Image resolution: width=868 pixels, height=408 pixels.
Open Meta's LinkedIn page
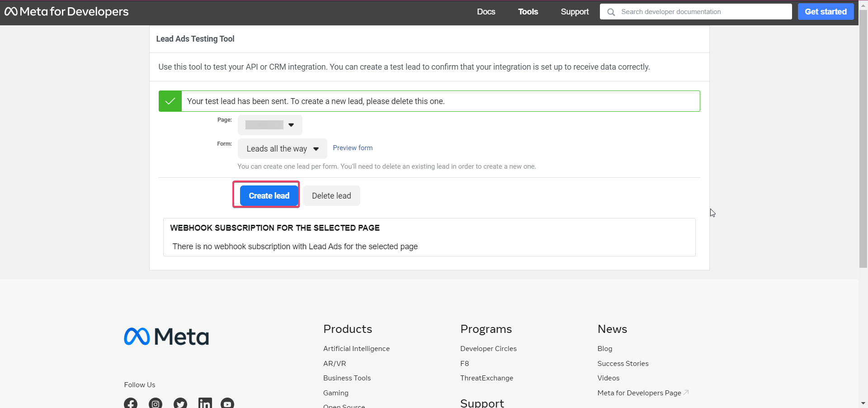point(204,403)
